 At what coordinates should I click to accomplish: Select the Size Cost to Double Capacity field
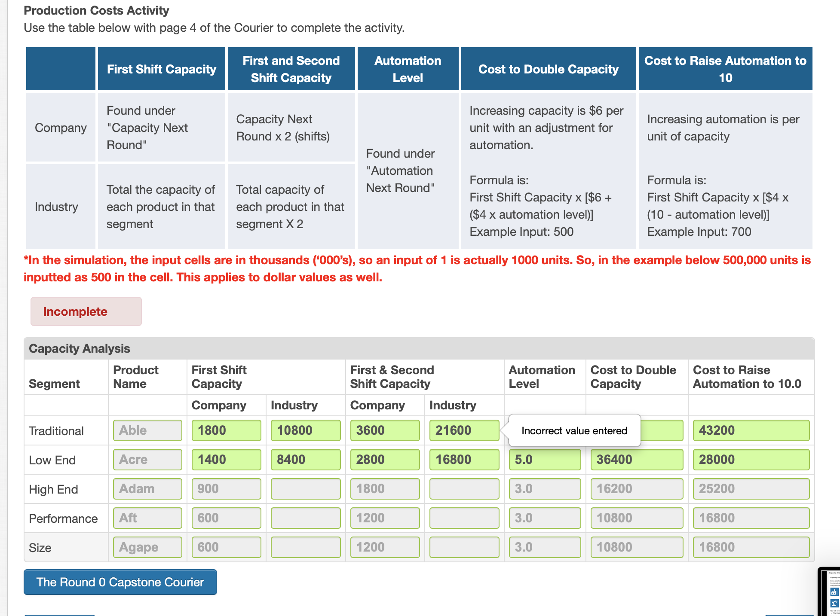tap(636, 547)
